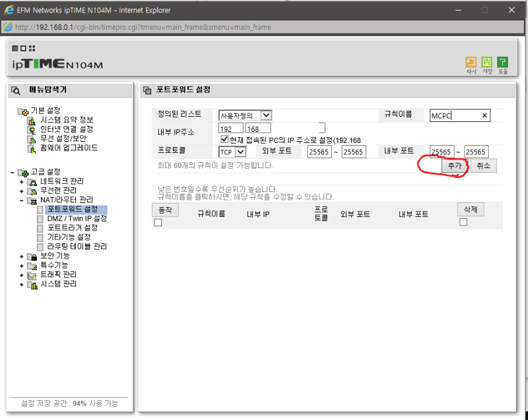The image size is (528, 420).
Task: Click the 삭제 button to delete rules
Action: (470, 209)
